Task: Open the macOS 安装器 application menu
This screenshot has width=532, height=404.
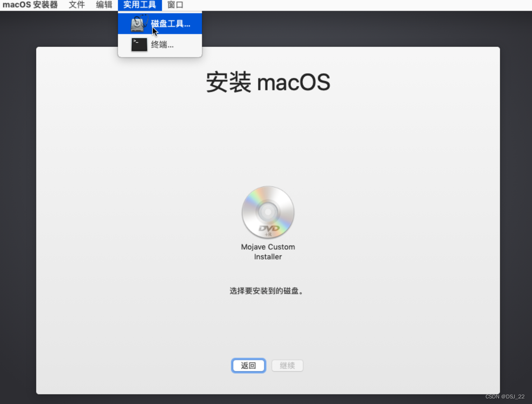Action: (30, 5)
